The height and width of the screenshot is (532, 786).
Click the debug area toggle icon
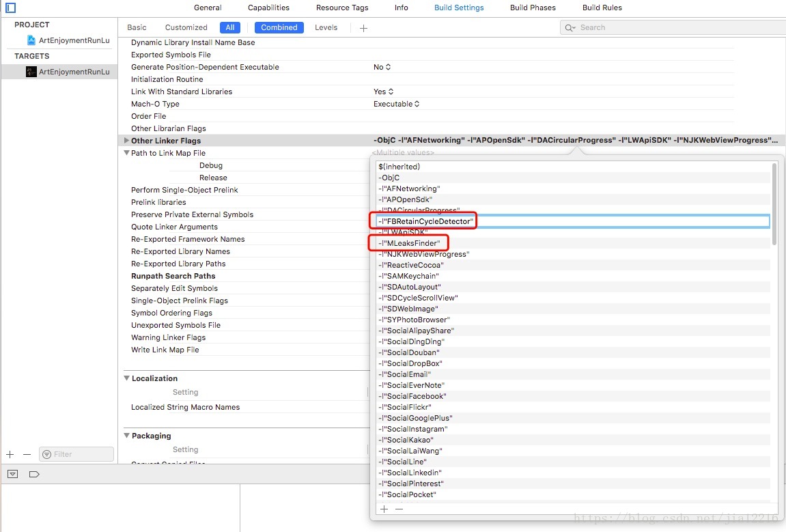(12, 474)
